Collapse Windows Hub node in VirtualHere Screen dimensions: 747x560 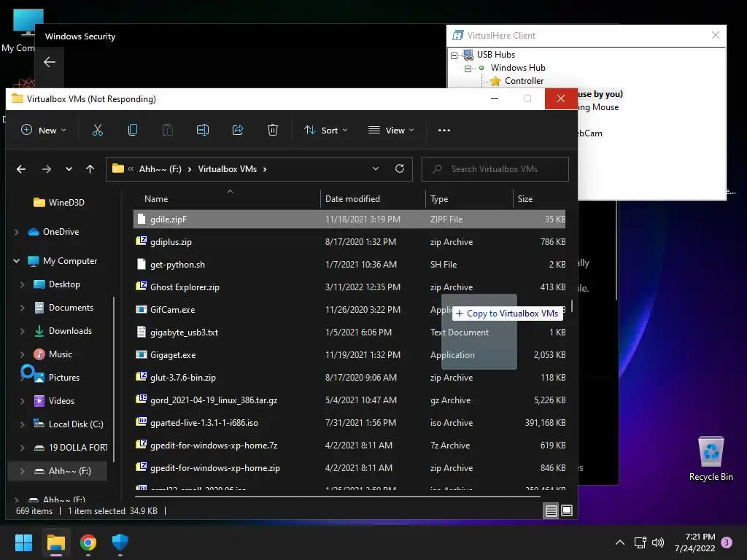(x=468, y=69)
